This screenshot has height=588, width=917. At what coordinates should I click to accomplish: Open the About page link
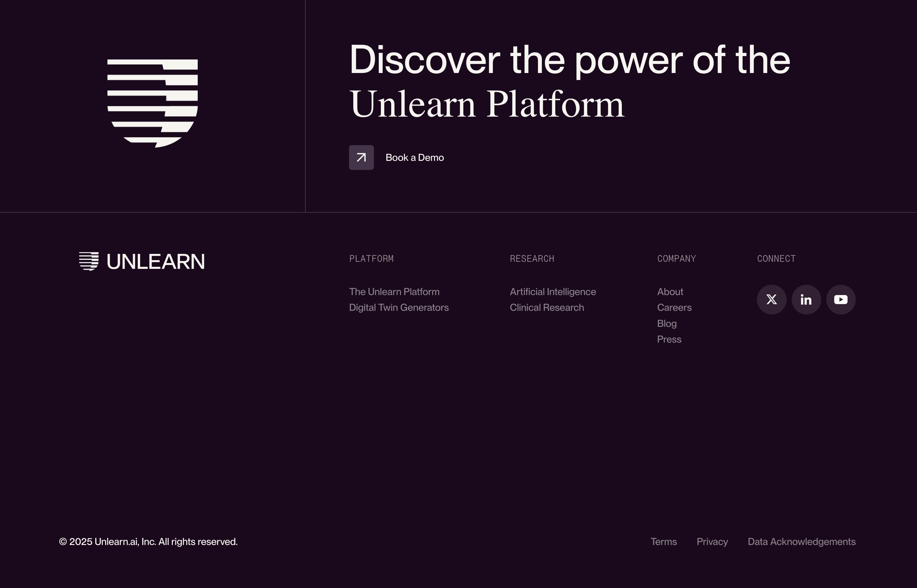[x=670, y=292]
